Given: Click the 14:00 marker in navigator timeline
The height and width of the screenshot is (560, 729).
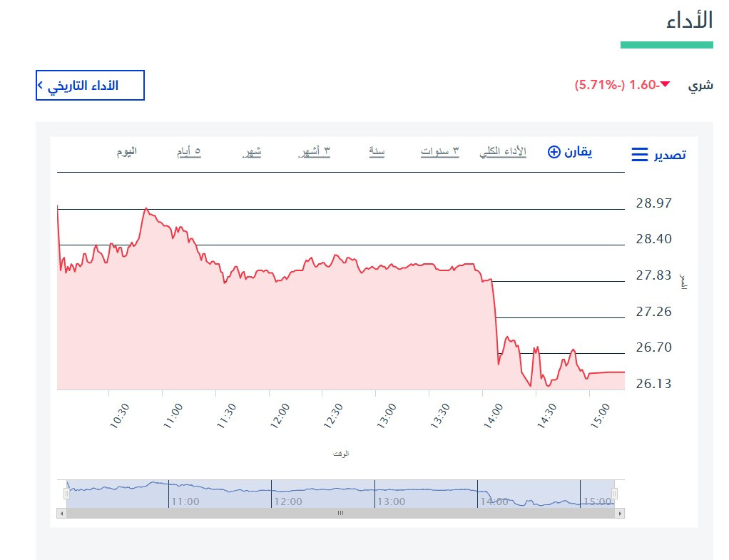Looking at the screenshot, I should [x=494, y=502].
